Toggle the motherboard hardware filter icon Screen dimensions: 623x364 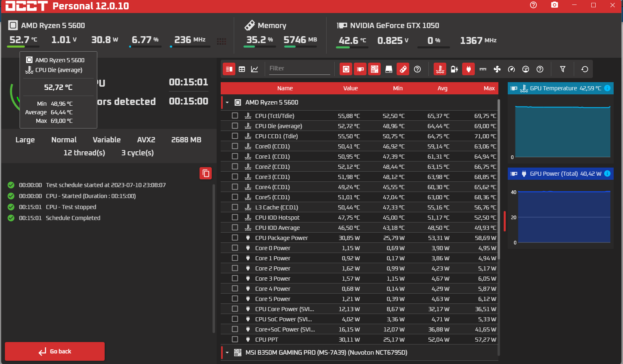click(x=375, y=69)
